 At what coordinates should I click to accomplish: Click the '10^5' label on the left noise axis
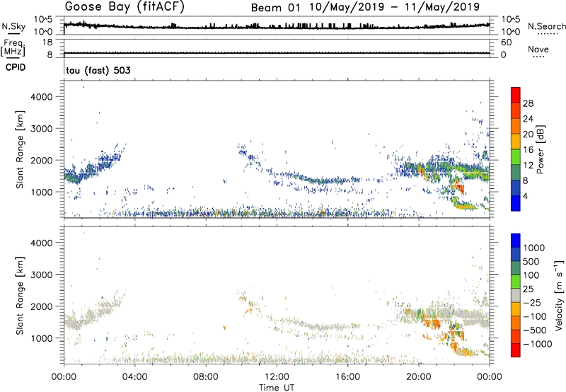coord(43,20)
